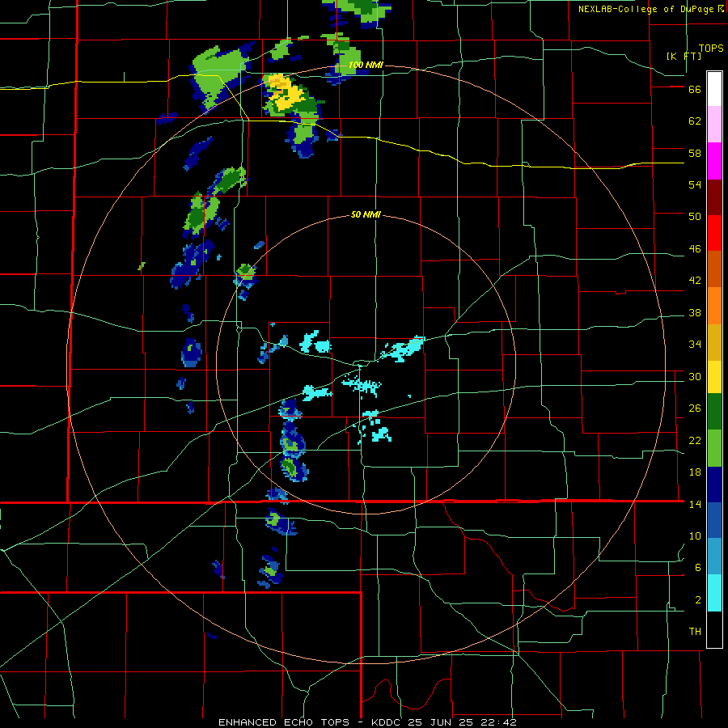Viewport: 728px width, 728px height.
Task: Click the '62' legend value
Action: 695,121
